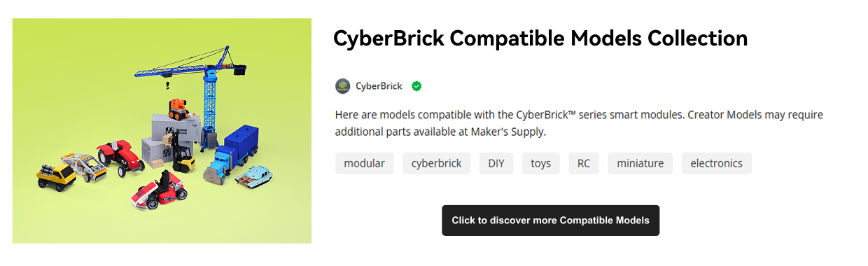Select the modular tag
The height and width of the screenshot is (266, 868).
pos(365,163)
